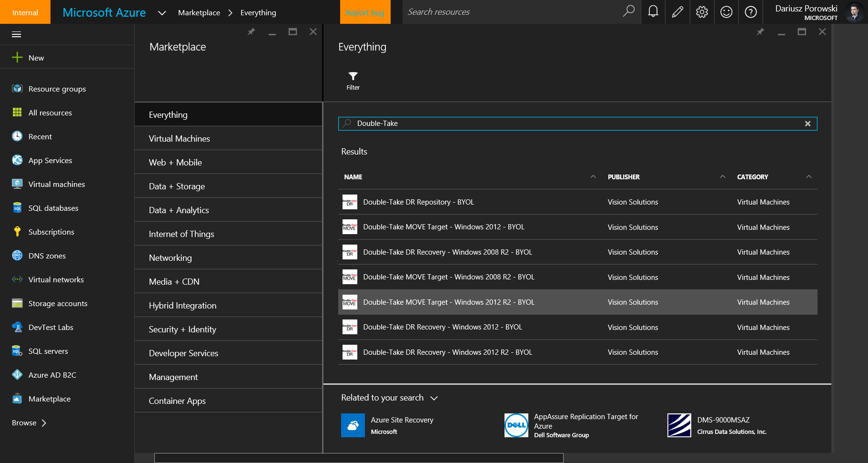Viewport: 868px width, 463px height.
Task: Open Storage accounts icon
Action: 17,303
